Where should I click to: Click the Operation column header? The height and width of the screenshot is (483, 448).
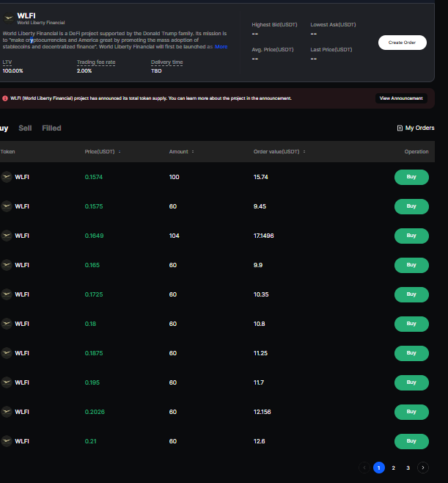point(416,151)
